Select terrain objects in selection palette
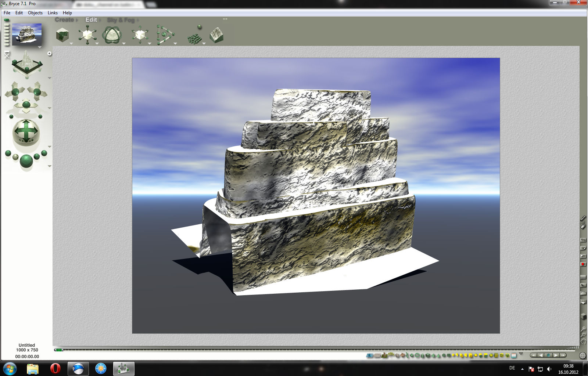 coord(385,355)
